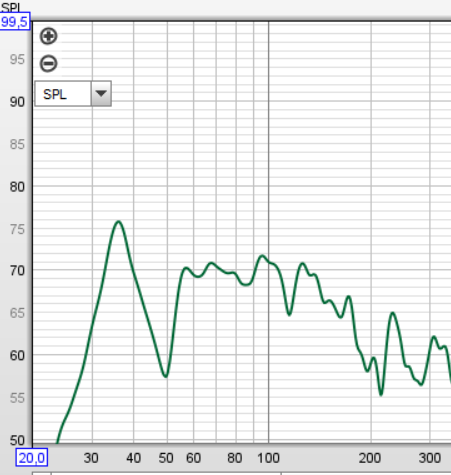The width and height of the screenshot is (451, 475).
Task: Click the green curve peak near 35 Hz
Action: point(119,222)
